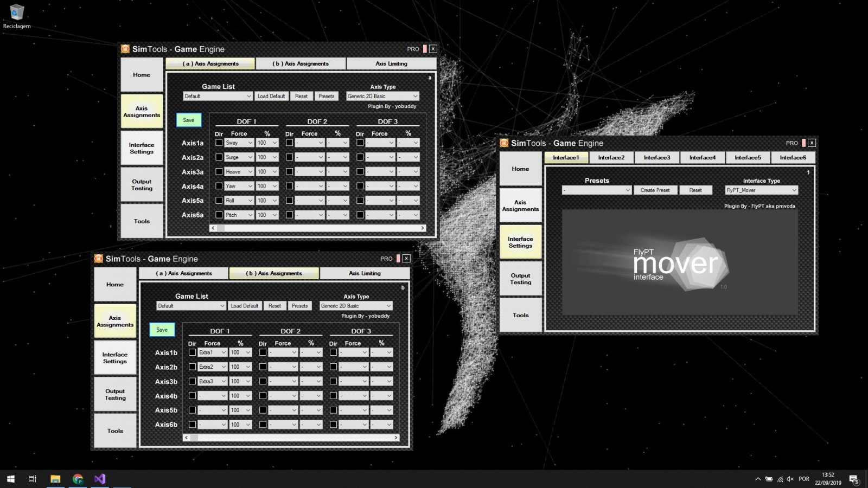Viewport: 868px width, 488px height.
Task: Toggle Dir checkbox for Axis1b DOF 1
Action: (x=193, y=352)
